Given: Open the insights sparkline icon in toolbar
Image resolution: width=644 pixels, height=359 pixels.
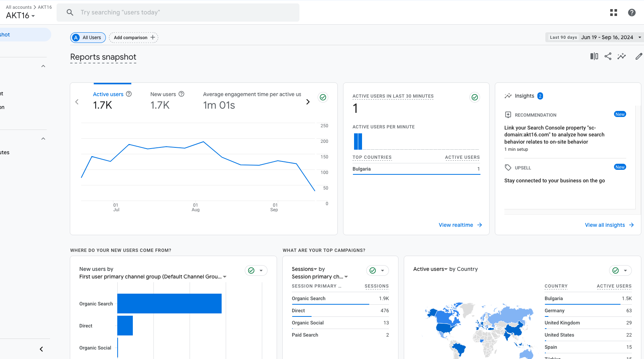Looking at the screenshot, I should [x=622, y=56].
